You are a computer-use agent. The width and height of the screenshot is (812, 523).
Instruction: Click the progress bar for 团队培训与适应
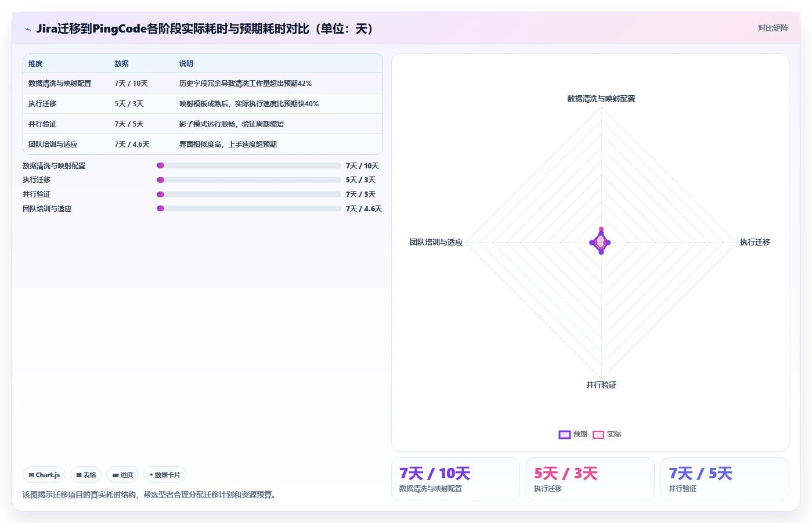pos(249,208)
